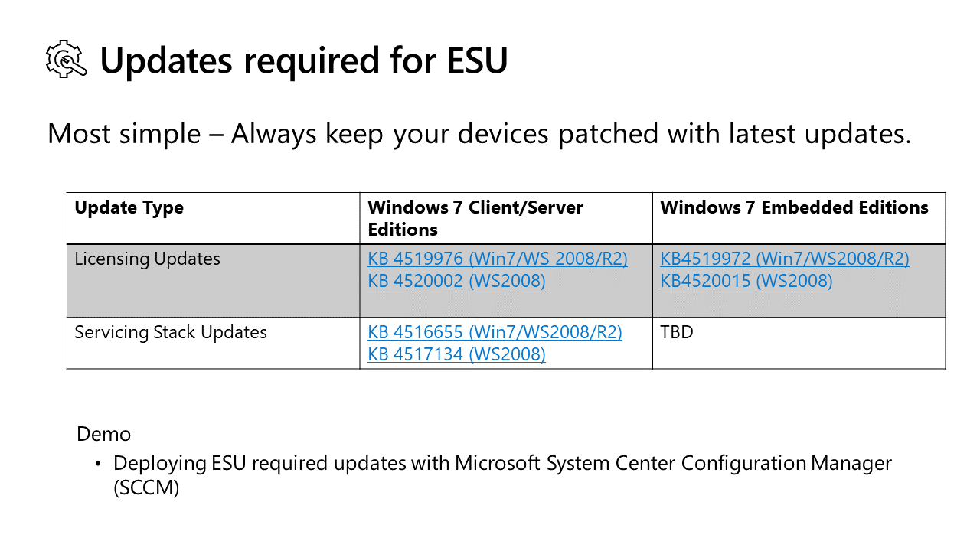This screenshot has width=980, height=551.
Task: Follow the KB4520015 (WS2008) link
Action: pyautogui.click(x=746, y=281)
